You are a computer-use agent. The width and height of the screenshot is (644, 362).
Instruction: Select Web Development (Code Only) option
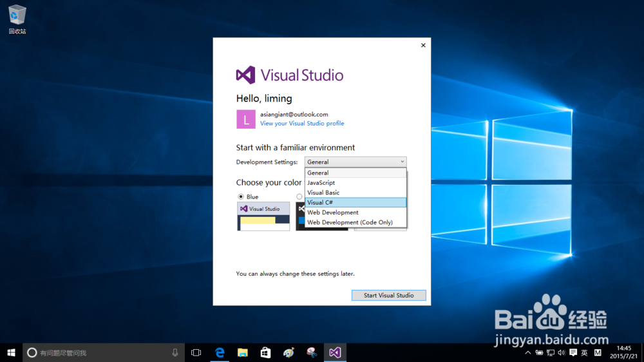coord(355,222)
